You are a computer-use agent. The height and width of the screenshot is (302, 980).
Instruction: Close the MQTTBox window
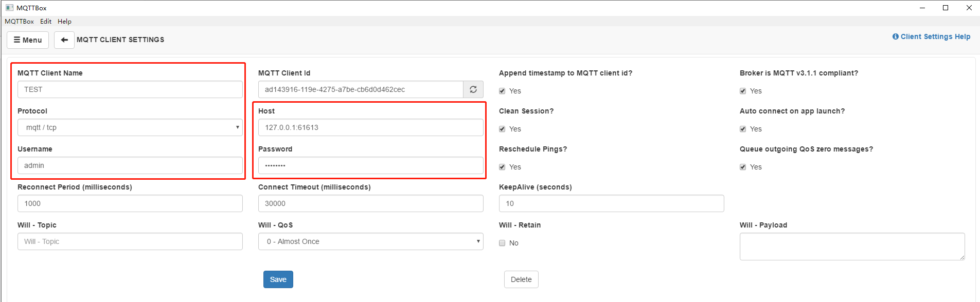point(969,8)
